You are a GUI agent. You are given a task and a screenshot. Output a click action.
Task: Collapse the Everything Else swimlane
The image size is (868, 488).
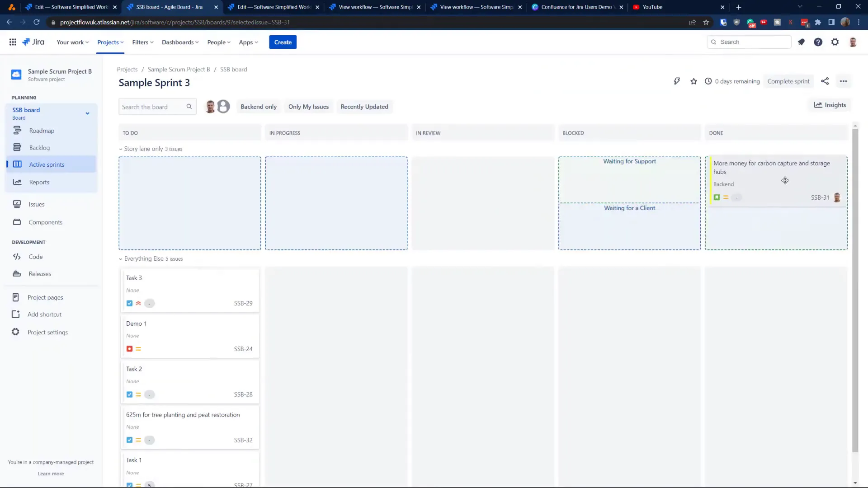tap(121, 259)
